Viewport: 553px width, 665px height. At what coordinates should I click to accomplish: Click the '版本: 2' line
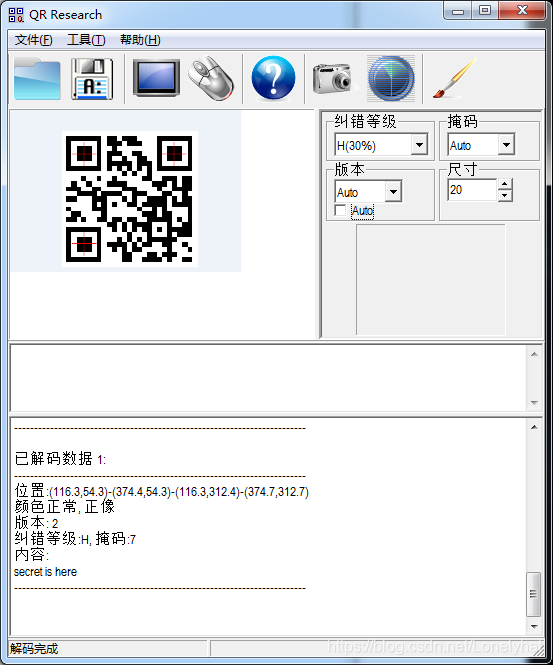click(36, 523)
